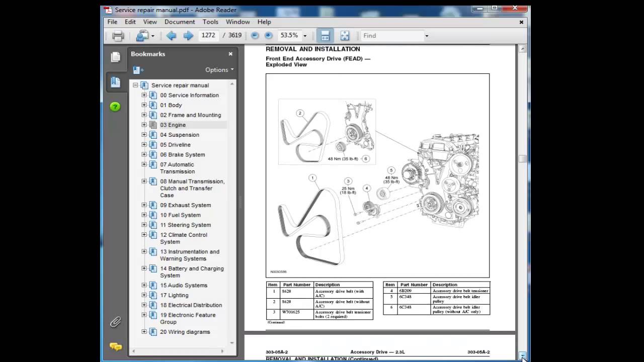
Task: Open the View menu
Action: (x=150, y=22)
